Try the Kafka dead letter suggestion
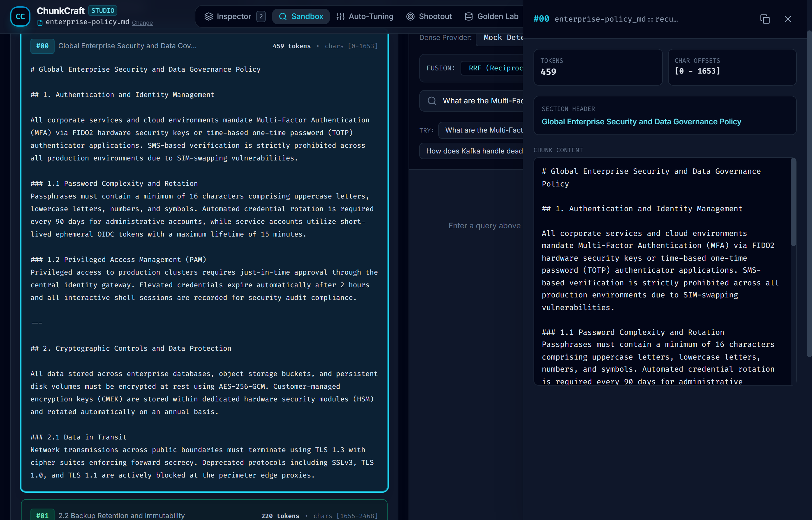This screenshot has height=520, width=812. click(471, 151)
